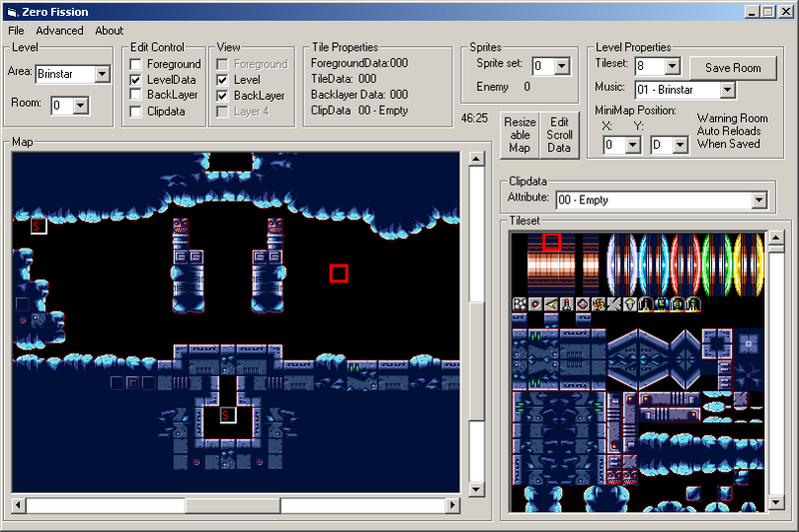799x532 pixels.
Task: Select the blue energy tank tile
Action: tap(661, 304)
